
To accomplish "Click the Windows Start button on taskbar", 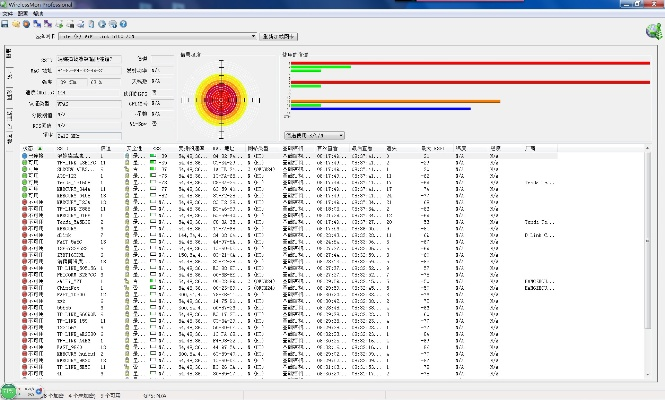I will (9, 391).
